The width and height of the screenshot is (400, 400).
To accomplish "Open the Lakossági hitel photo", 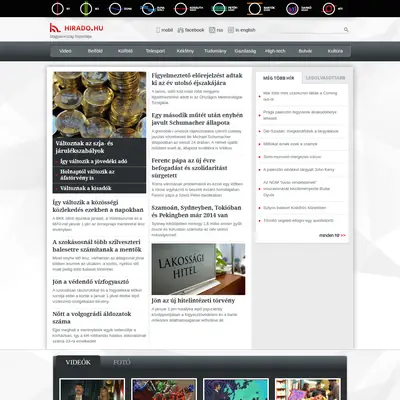I will [x=198, y=269].
